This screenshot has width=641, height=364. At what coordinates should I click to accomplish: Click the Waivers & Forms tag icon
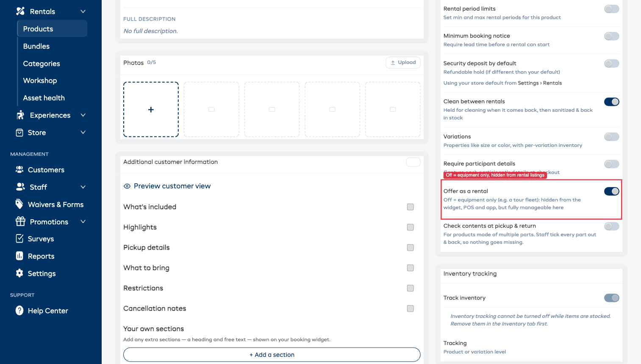(x=19, y=204)
